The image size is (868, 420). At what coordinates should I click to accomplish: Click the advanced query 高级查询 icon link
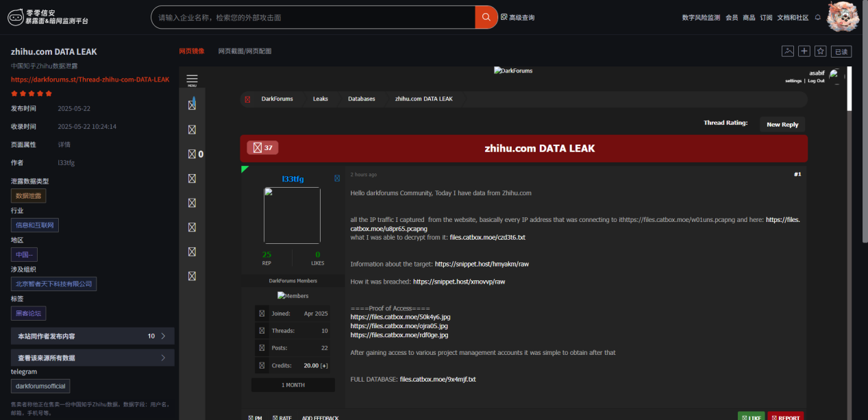coord(517,17)
